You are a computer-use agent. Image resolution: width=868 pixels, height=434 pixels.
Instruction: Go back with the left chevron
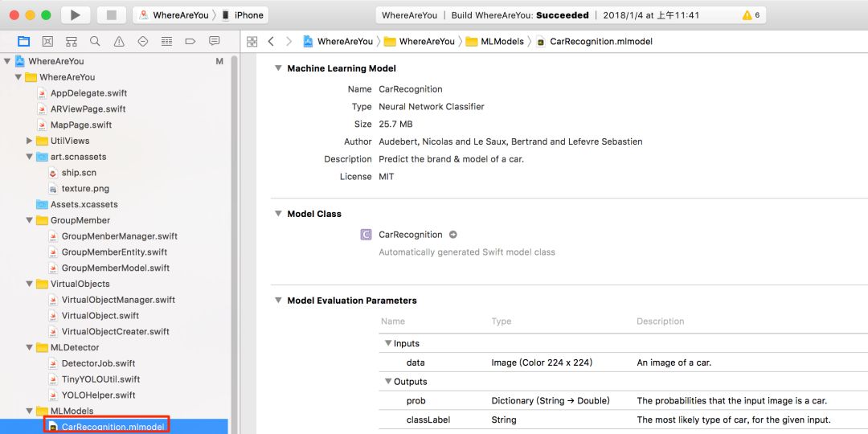(x=271, y=41)
